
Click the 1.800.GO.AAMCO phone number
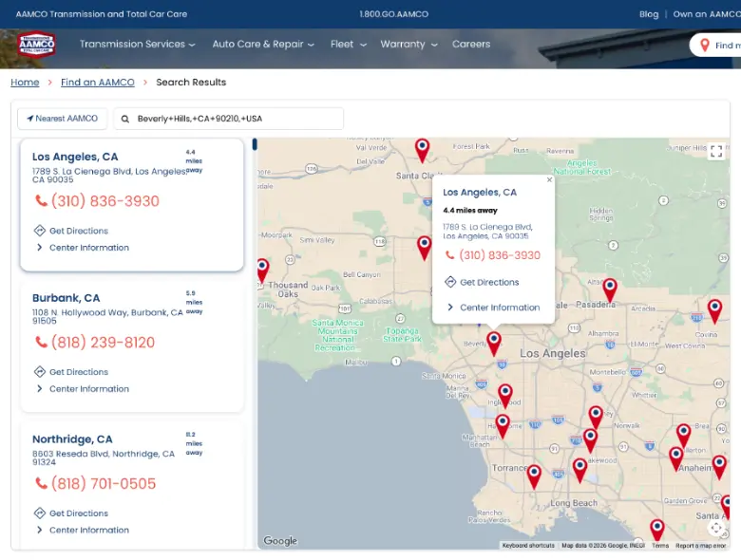[x=393, y=14]
